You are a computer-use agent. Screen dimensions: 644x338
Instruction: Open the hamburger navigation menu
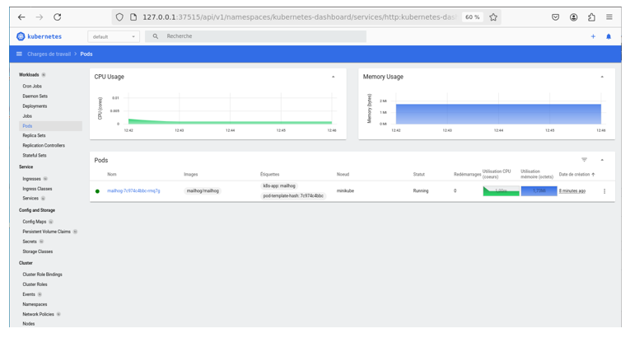click(19, 54)
